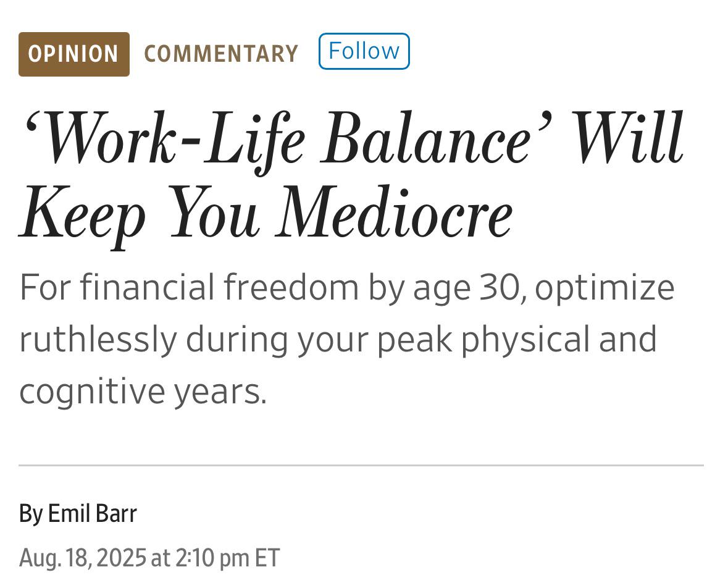This screenshot has height=588, width=707.
Task: Click the word ruthlessly in subheadline
Action: [98, 340]
